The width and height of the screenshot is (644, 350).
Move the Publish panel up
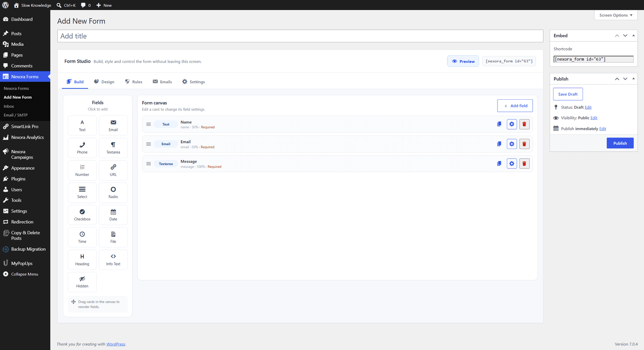(x=617, y=79)
